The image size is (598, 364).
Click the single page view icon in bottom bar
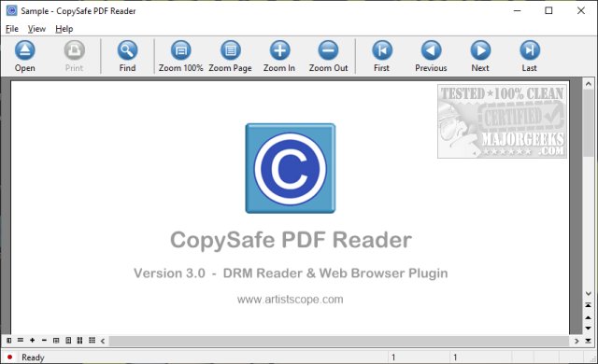tap(68, 341)
